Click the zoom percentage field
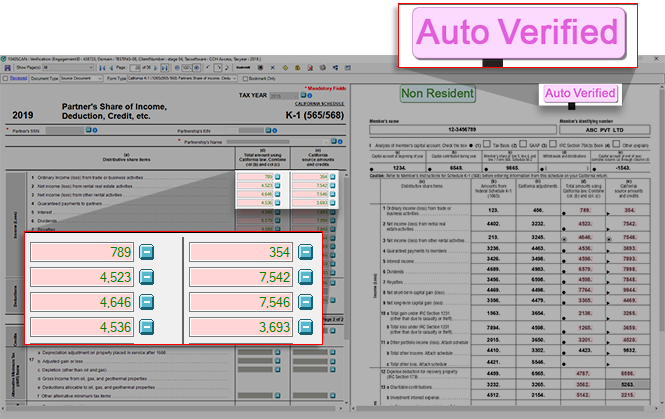Image resolution: width=665 pixels, height=419 pixels. pos(187,68)
